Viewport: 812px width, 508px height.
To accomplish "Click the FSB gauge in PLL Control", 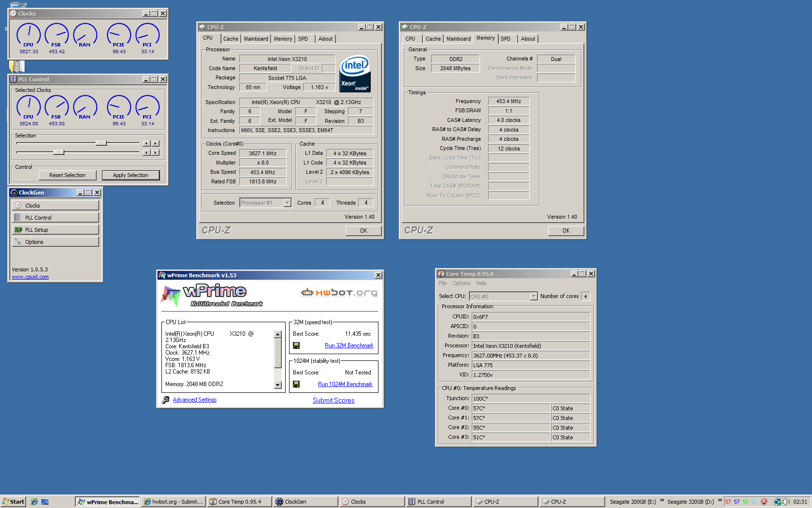I will click(x=57, y=107).
